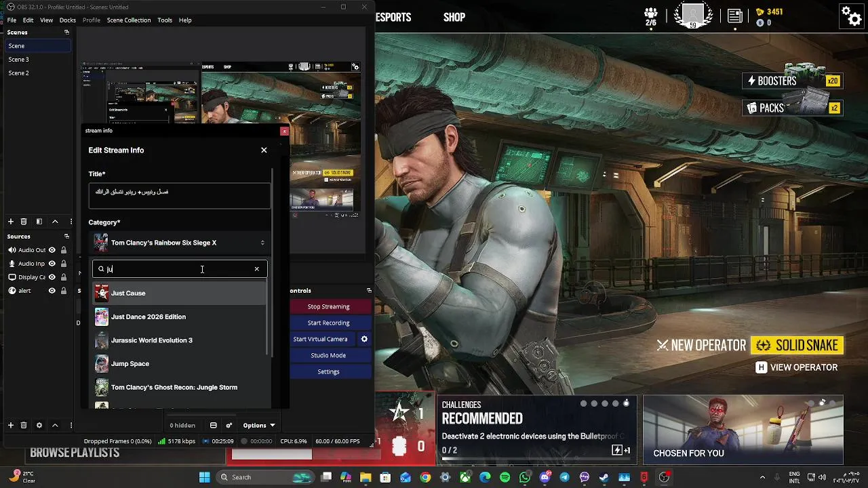Lock the alert source
Image resolution: width=868 pixels, height=488 pixels.
[64, 291]
